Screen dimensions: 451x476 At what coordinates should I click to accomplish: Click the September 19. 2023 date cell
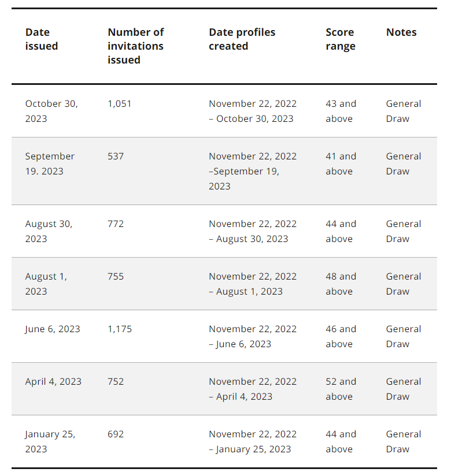click(50, 163)
